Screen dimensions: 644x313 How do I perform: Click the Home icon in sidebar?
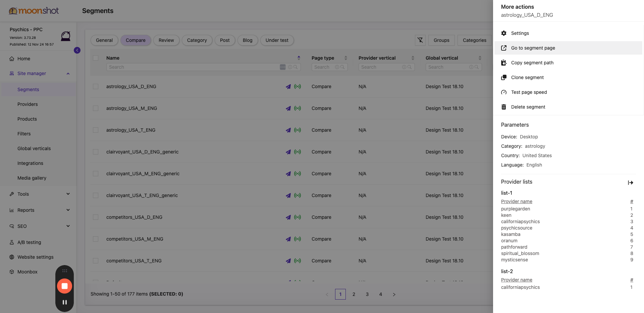click(x=12, y=59)
